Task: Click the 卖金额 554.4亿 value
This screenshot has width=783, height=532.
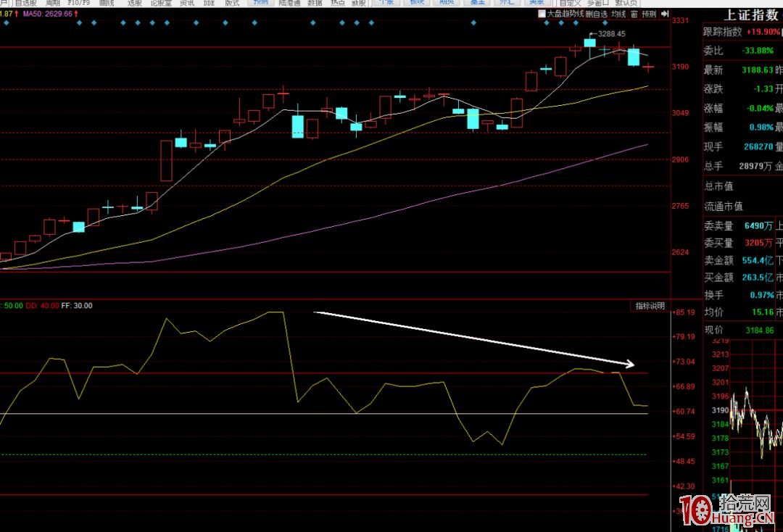Action: [x=758, y=260]
